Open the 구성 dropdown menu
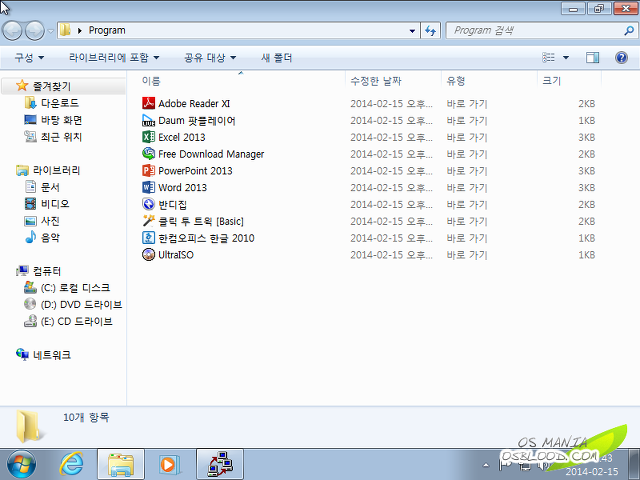 [x=29, y=58]
